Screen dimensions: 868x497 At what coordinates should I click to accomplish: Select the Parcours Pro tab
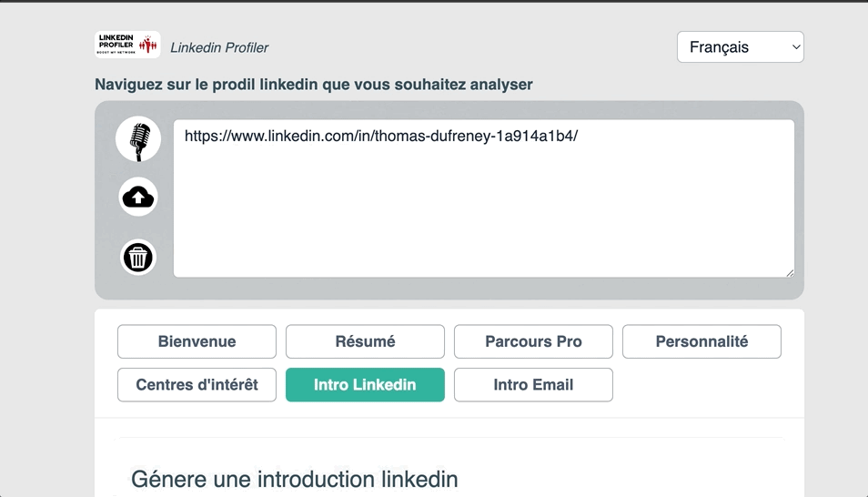click(x=533, y=342)
